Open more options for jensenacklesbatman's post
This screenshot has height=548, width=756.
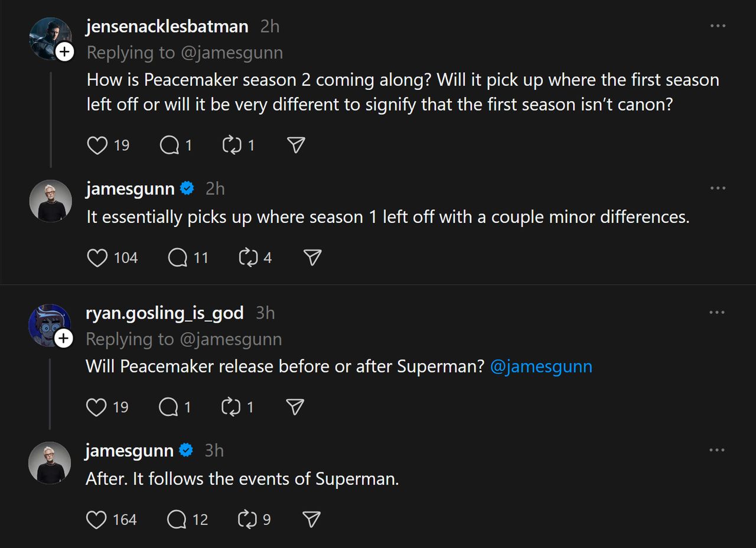tap(718, 26)
